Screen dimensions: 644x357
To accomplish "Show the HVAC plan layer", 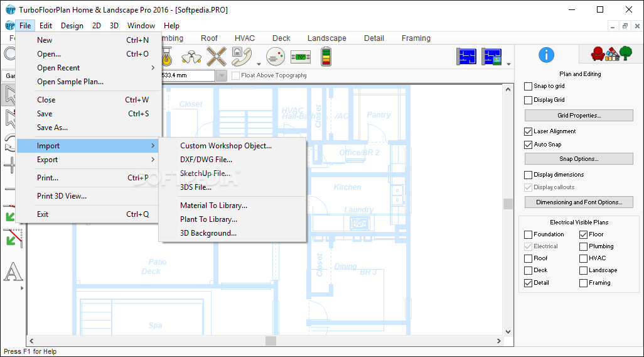I will (583, 259).
